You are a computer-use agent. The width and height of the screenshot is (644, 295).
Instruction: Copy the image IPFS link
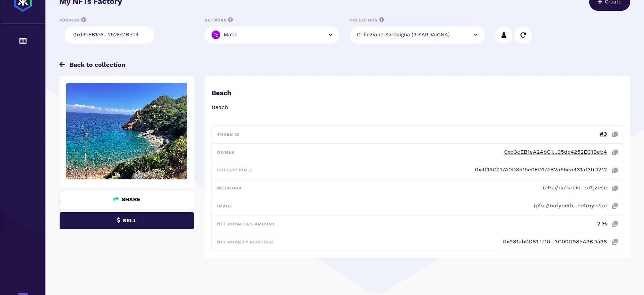615,206
